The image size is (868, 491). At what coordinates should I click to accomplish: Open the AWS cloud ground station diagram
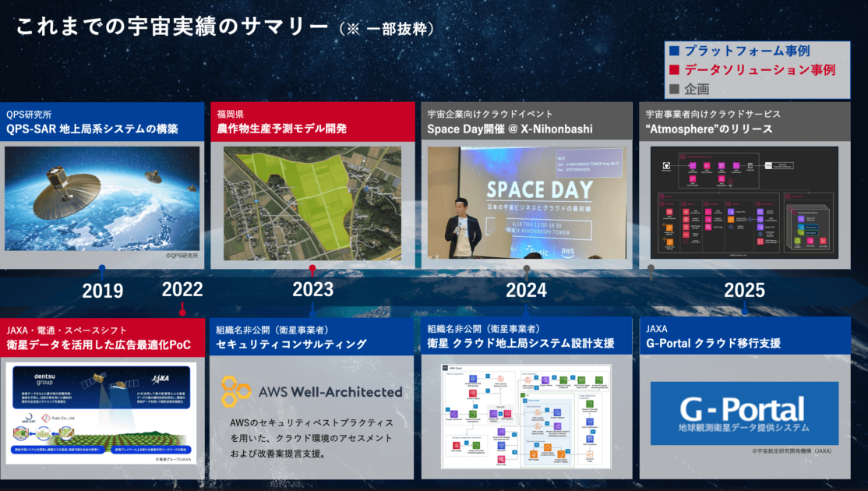point(527,416)
